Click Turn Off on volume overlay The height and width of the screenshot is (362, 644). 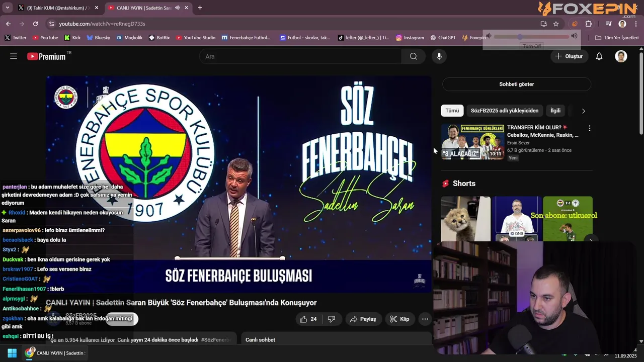[x=531, y=46]
